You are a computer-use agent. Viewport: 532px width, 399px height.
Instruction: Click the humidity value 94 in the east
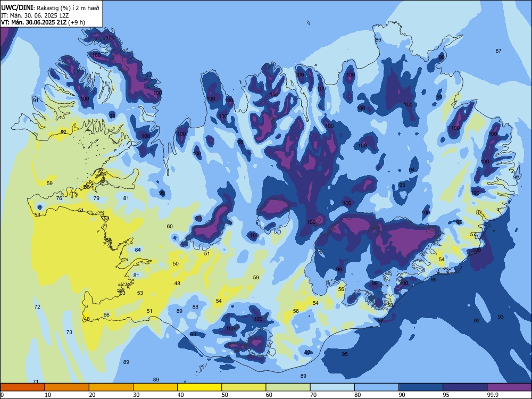click(x=412, y=170)
